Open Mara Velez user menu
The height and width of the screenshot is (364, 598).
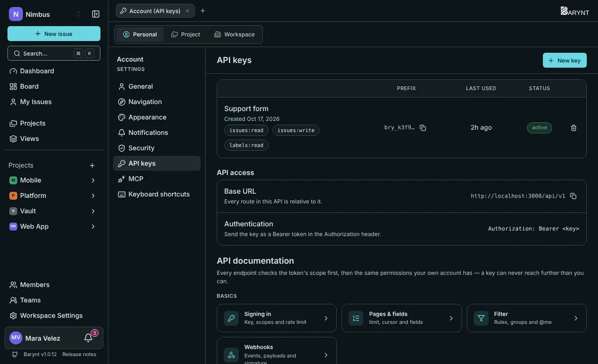pyautogui.click(x=43, y=338)
